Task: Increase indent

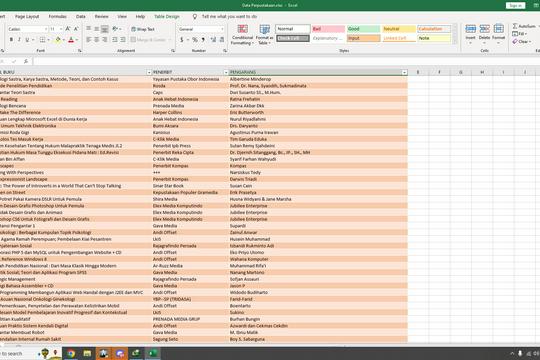Action: [x=123, y=40]
